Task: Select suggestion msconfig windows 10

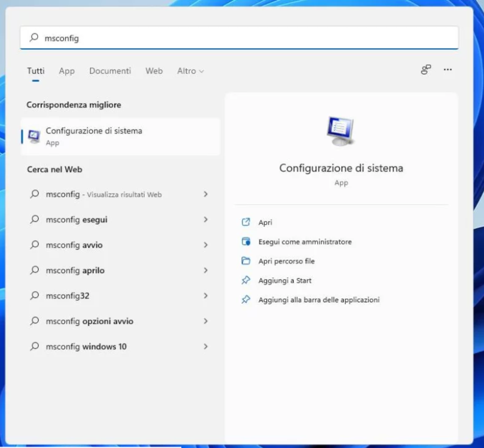Action: pos(120,346)
